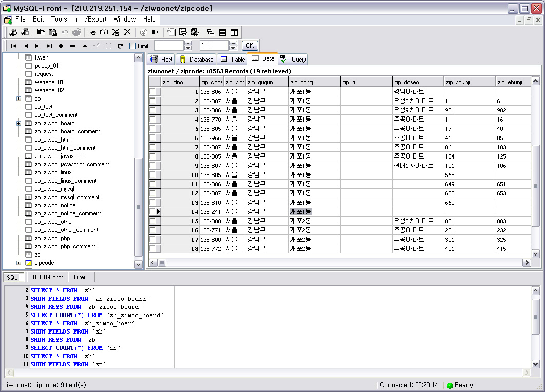Click the Copy toolbar icon

(x=41, y=32)
